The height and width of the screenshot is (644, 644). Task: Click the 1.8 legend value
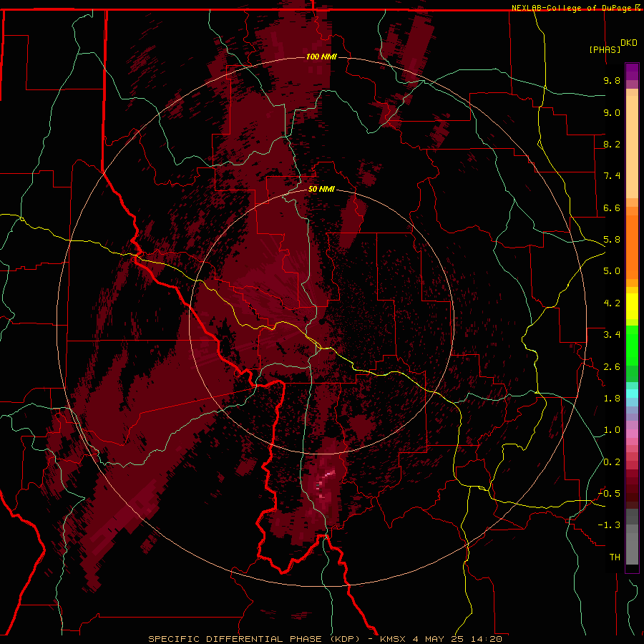(612, 399)
